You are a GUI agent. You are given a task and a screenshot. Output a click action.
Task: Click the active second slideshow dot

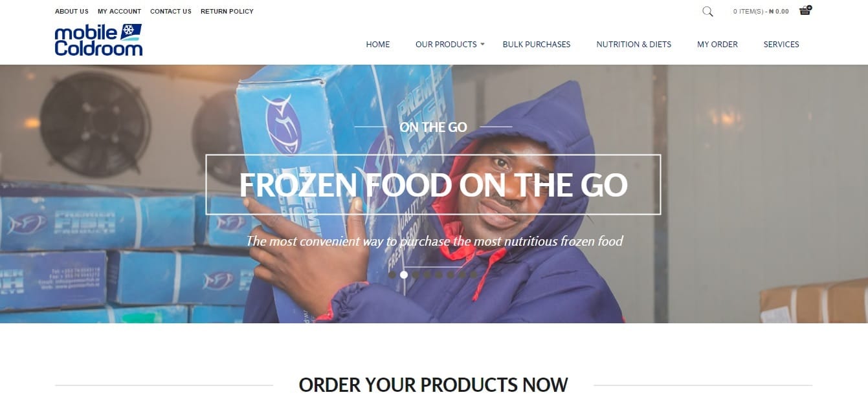coord(404,275)
